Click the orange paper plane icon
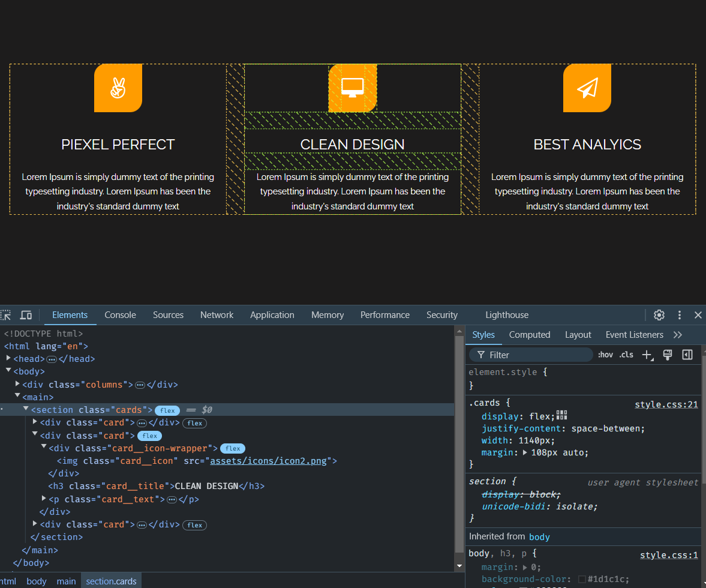Screen dimensions: 706x588 coord(587,88)
